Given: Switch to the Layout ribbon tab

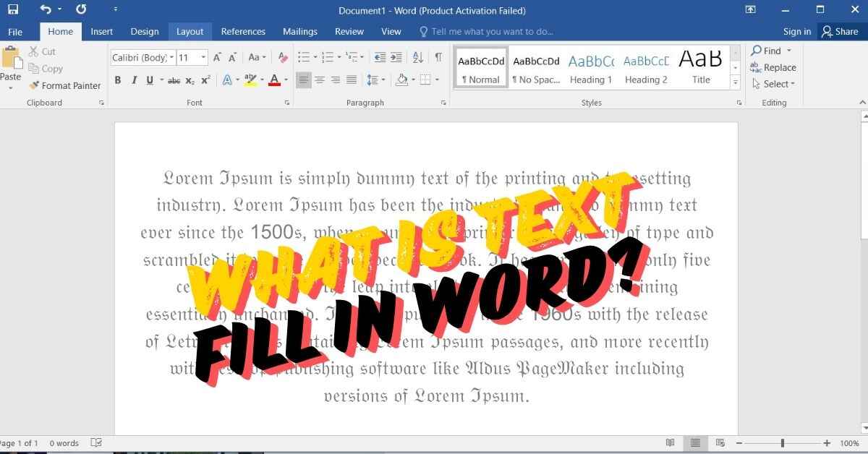Looking at the screenshot, I should point(190,31).
